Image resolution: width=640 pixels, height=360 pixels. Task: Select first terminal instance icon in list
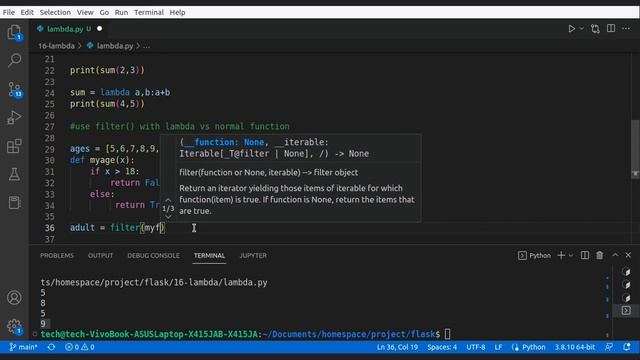[627, 272]
